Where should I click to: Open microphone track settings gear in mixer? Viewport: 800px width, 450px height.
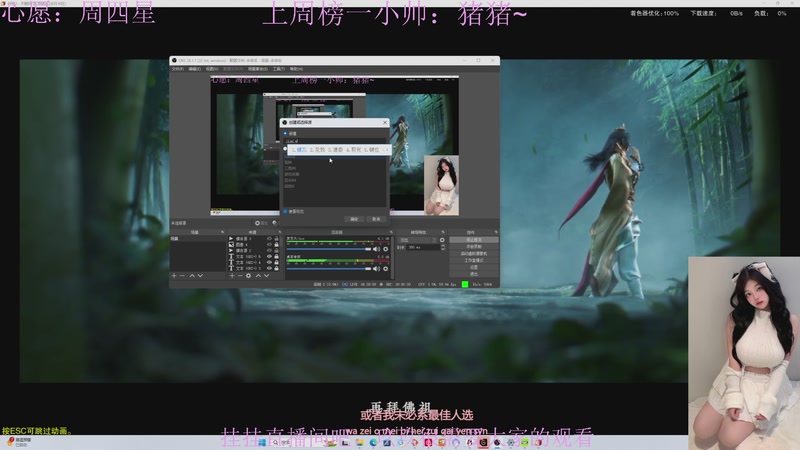(x=385, y=249)
